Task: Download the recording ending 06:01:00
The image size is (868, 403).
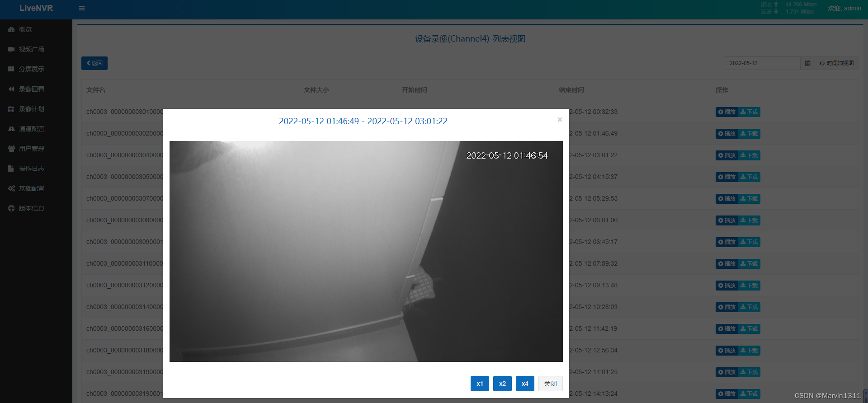Action: [749, 220]
